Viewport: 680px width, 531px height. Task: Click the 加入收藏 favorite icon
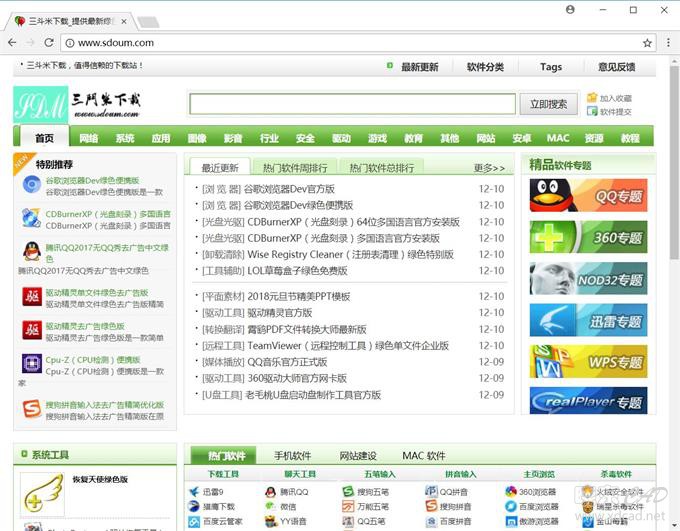coord(592,98)
